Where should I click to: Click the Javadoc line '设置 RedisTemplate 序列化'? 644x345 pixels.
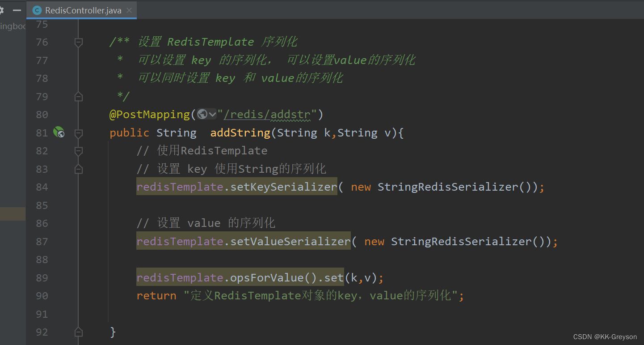217,42
